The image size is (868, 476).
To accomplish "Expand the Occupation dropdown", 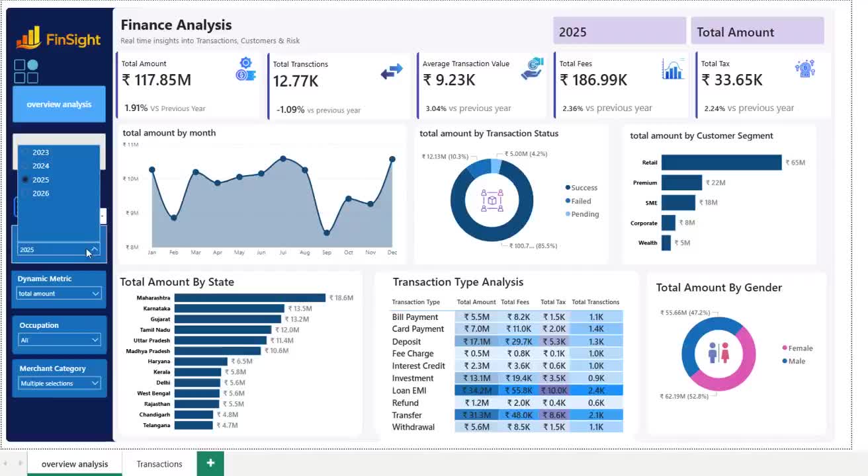I will click(59, 340).
